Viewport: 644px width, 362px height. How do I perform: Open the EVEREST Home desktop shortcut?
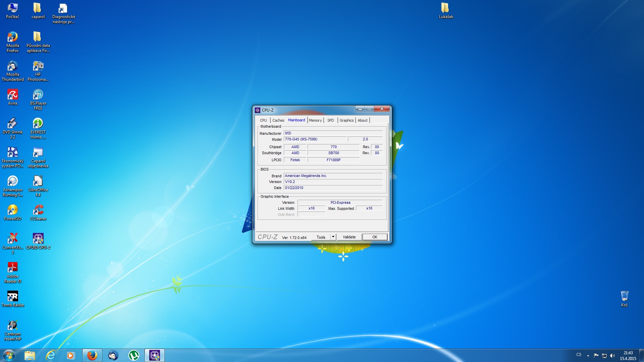pyautogui.click(x=38, y=128)
